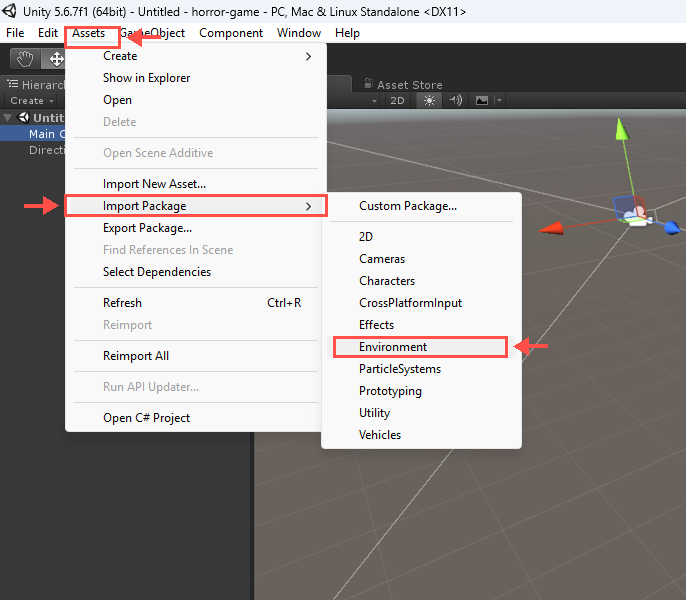Click red X-axis gizmo arrow
This screenshot has height=600, width=686.
click(x=551, y=228)
